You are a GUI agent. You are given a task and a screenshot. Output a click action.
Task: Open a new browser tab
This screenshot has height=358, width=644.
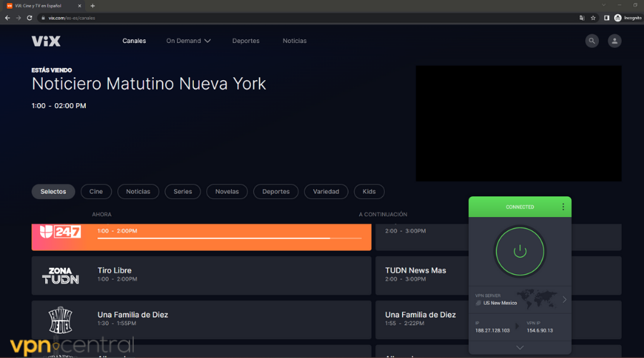tap(92, 5)
